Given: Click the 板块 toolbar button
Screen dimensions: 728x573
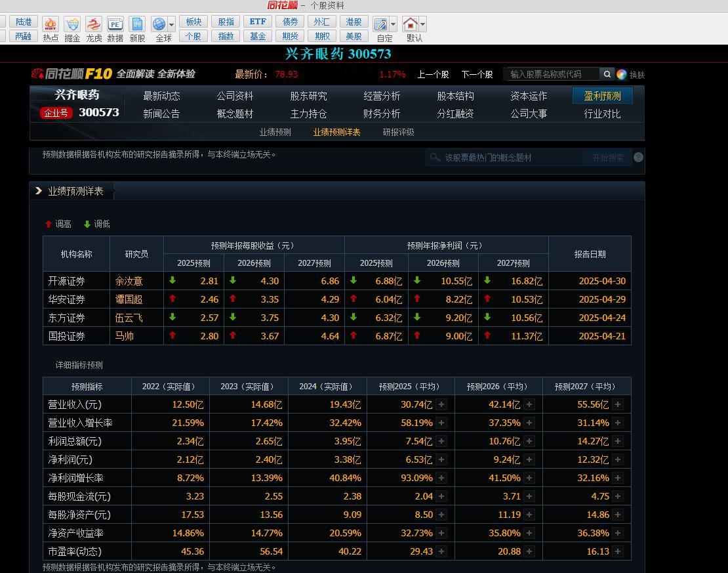Looking at the screenshot, I should click(x=193, y=22).
